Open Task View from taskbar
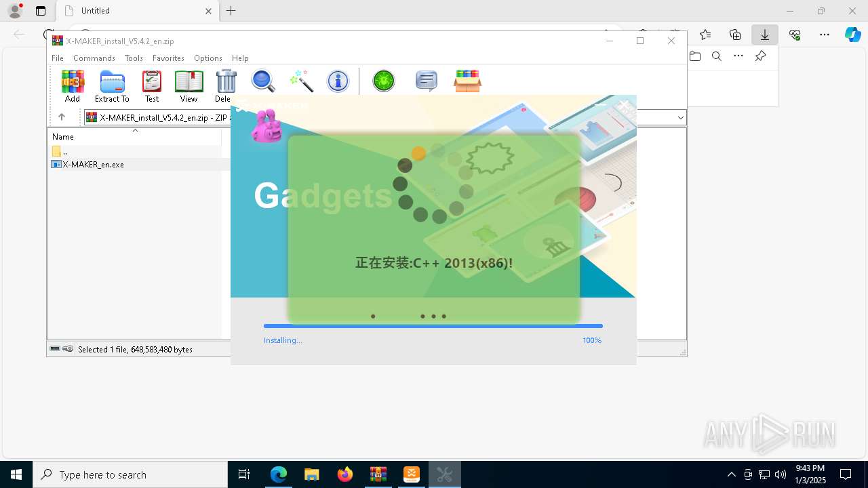This screenshot has height=488, width=868. [244, 474]
